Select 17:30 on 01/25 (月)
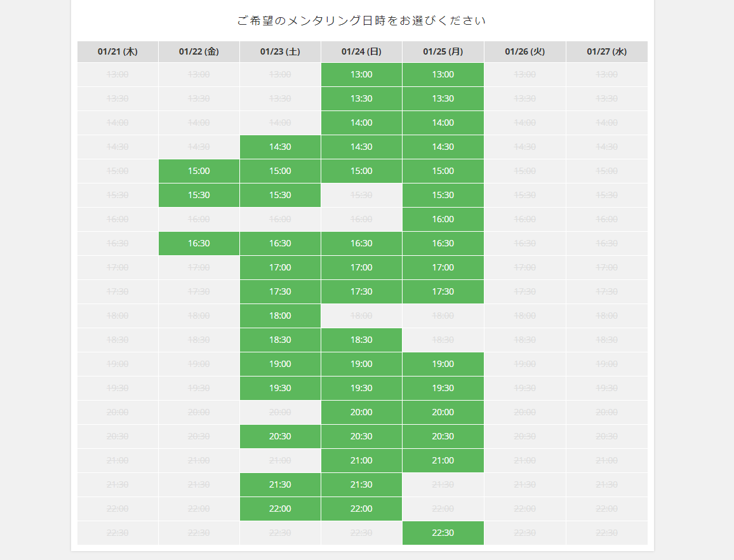Viewport: 734px width, 560px height. click(443, 291)
